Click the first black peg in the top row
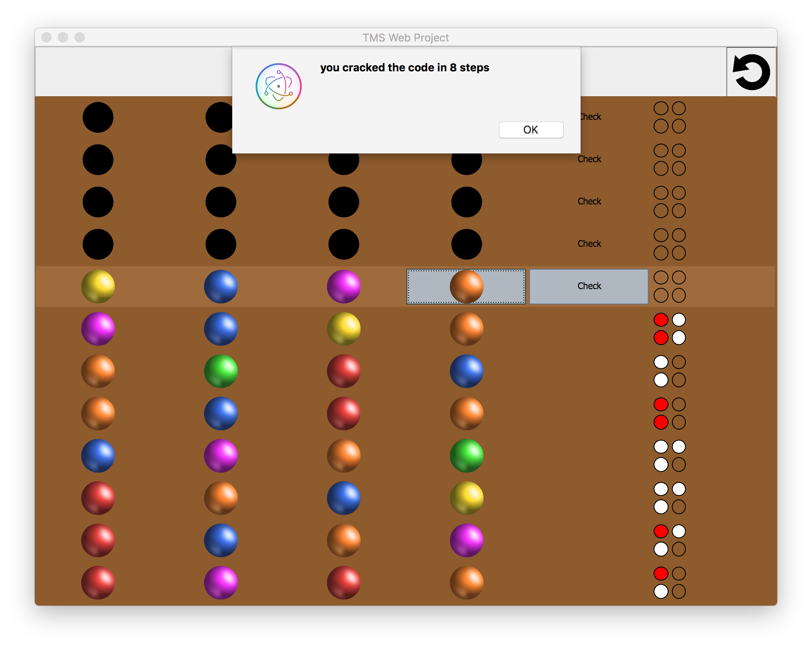Viewport: 812px width, 647px height. coord(98,117)
